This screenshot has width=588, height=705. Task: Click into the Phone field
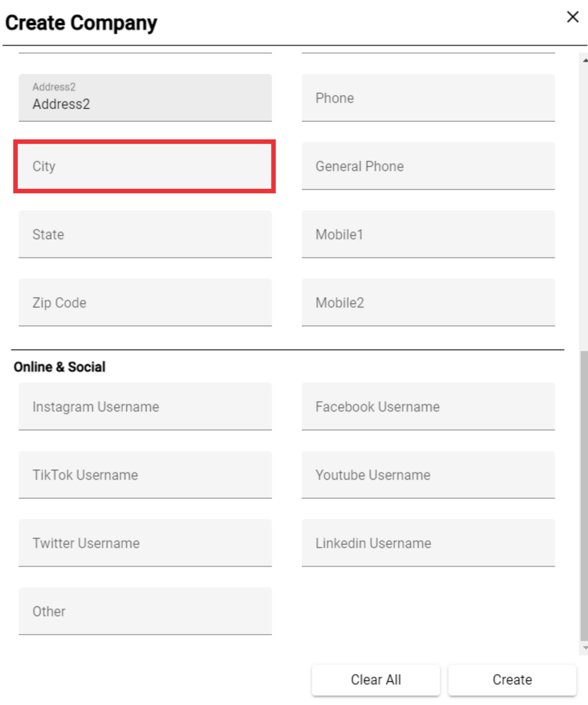pos(428,98)
